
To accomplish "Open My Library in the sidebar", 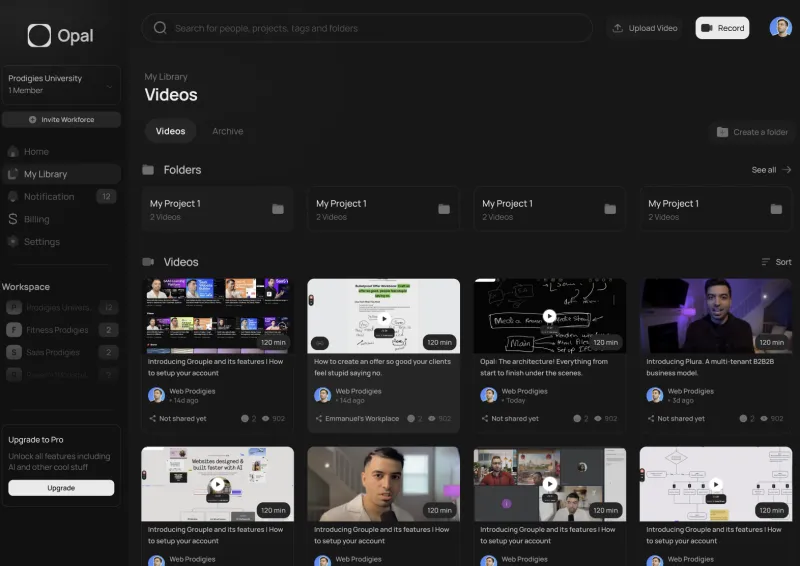I will [61, 174].
